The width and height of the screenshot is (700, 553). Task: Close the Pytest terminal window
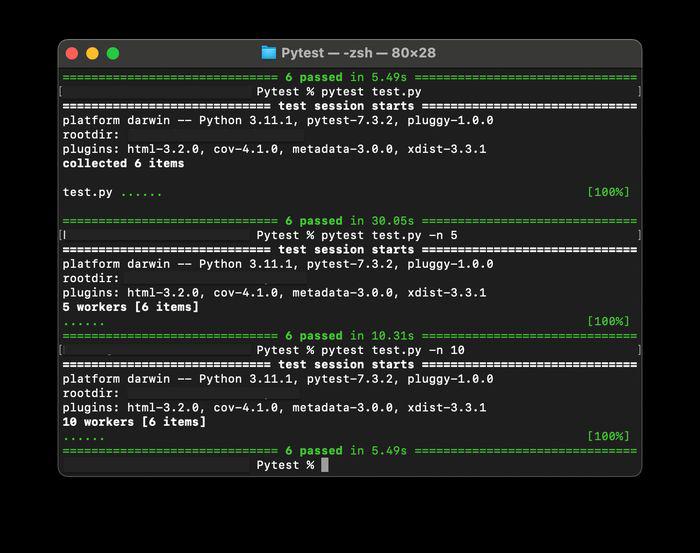(72, 54)
